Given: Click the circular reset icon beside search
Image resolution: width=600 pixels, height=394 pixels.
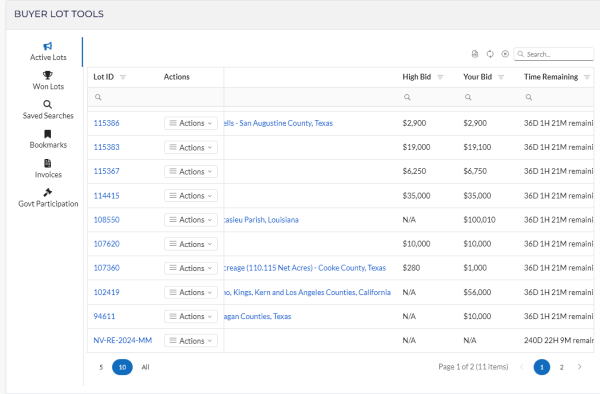Looking at the screenshot, I should coord(505,54).
